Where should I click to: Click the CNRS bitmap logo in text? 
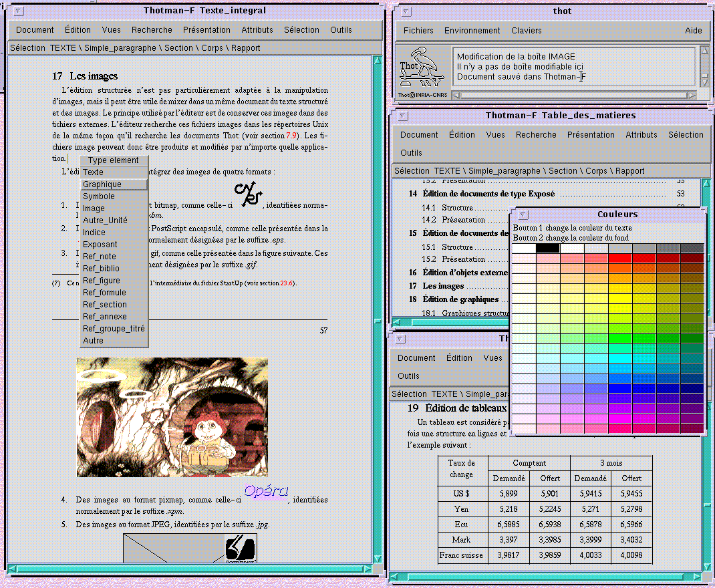tap(248, 192)
